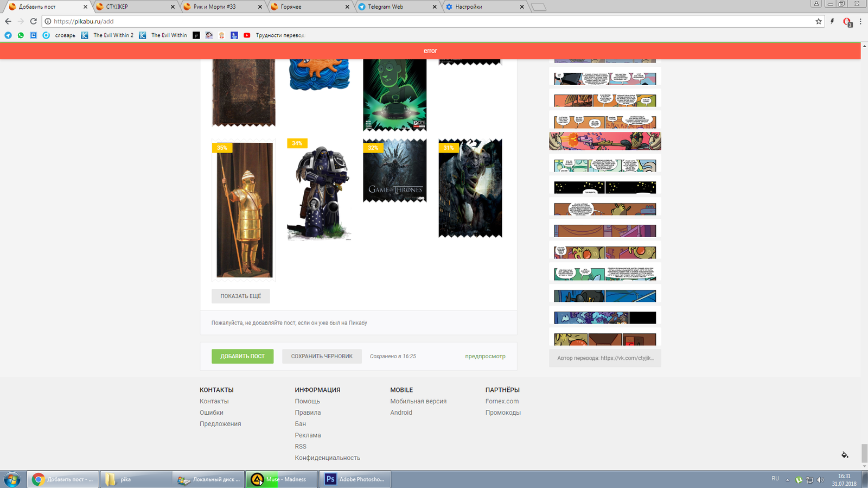Open the WhatsApp bookmark icon
This screenshot has height=488, width=868.
21,35
